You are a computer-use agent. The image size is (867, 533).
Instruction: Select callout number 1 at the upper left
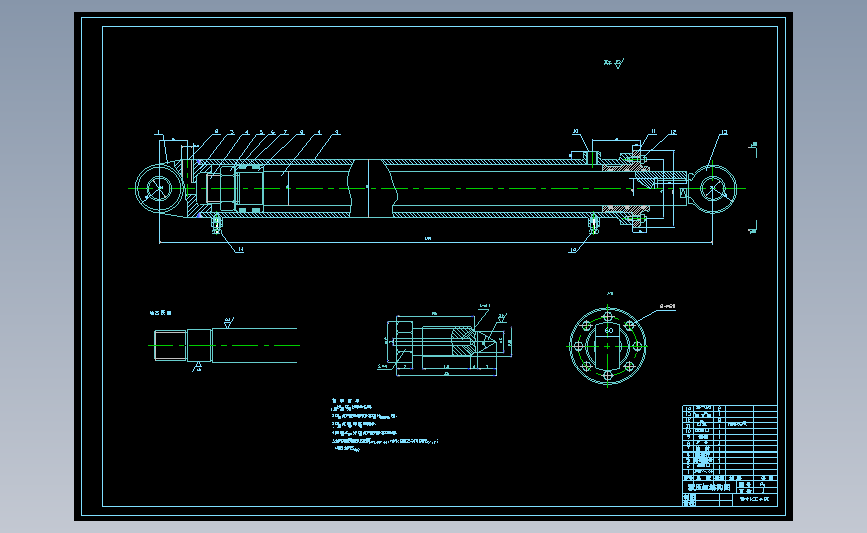[x=158, y=133]
